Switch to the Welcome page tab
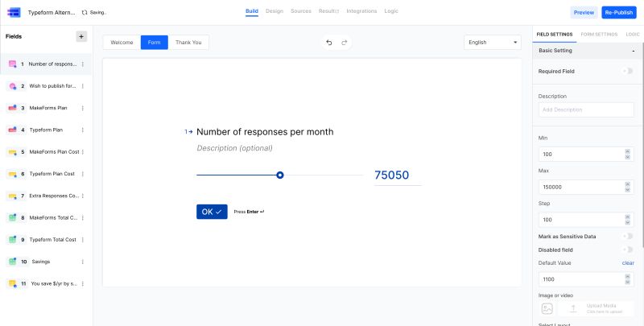The image size is (644, 326). coord(122,43)
